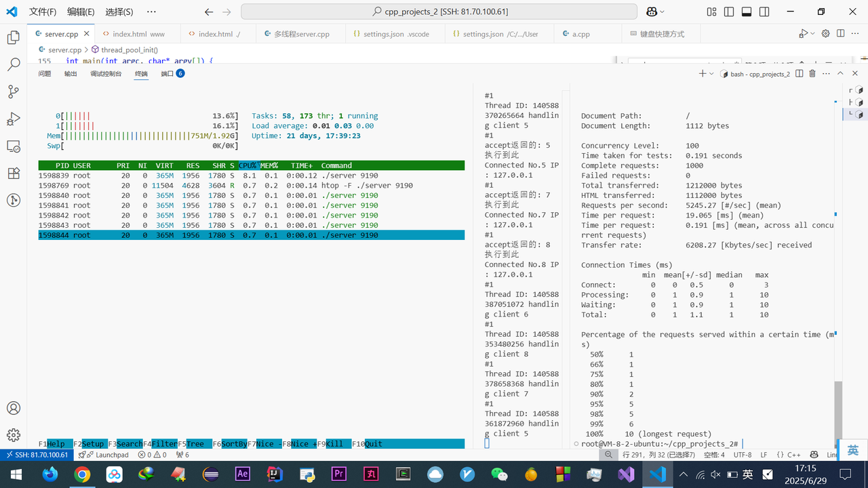The width and height of the screenshot is (868, 488).
Task: Click htop F6 SortBy button
Action: point(229,444)
